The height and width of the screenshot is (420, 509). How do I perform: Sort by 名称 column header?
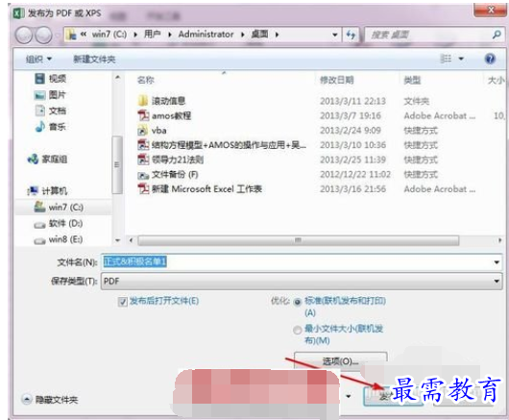click(146, 80)
